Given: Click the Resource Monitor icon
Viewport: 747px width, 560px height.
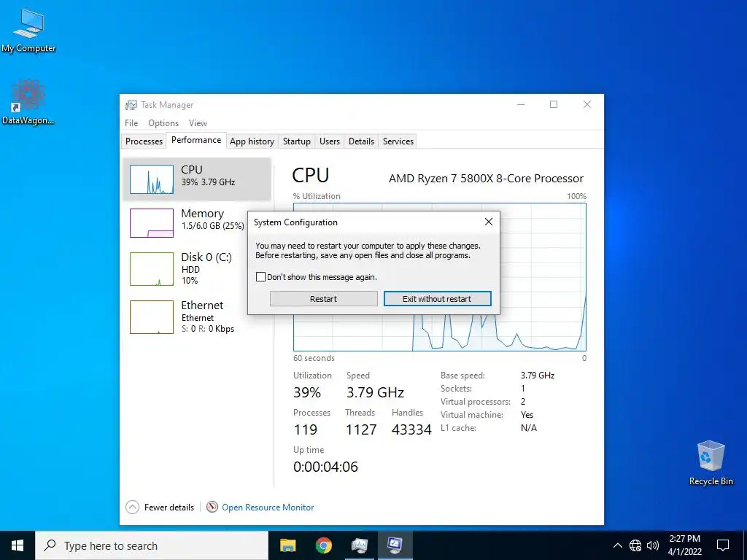Looking at the screenshot, I should click(x=212, y=507).
